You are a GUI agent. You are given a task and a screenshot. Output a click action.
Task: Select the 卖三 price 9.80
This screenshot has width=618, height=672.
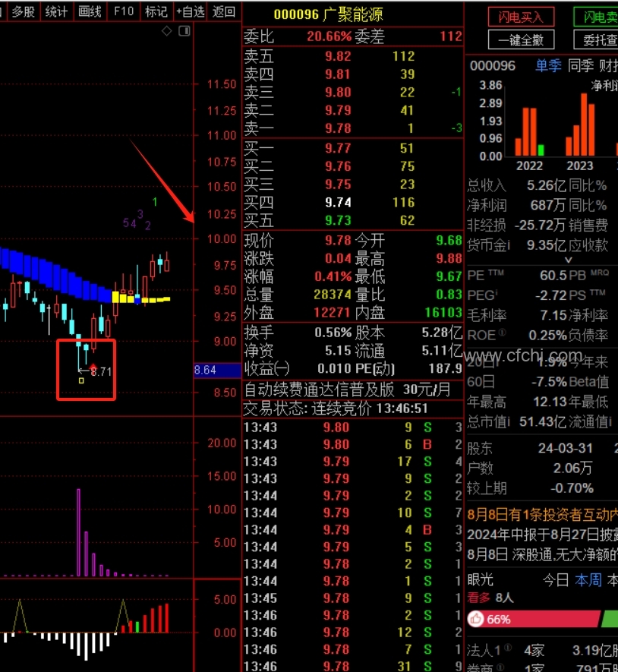(338, 92)
